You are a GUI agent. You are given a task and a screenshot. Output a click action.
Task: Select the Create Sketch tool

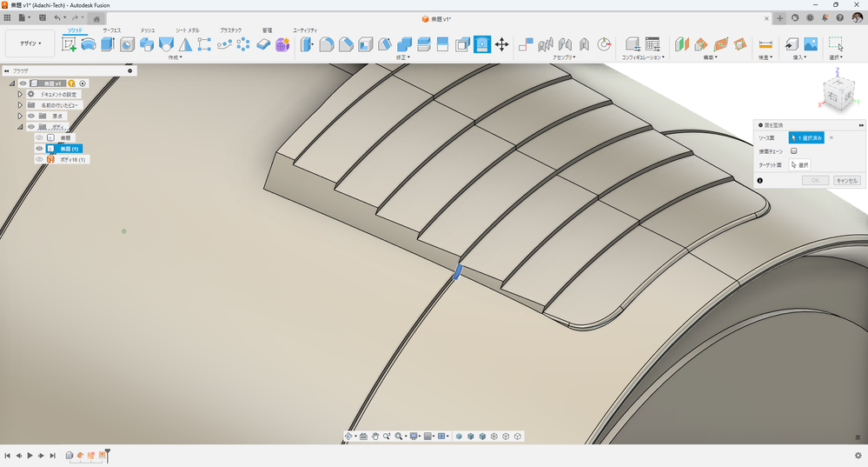[x=70, y=45]
